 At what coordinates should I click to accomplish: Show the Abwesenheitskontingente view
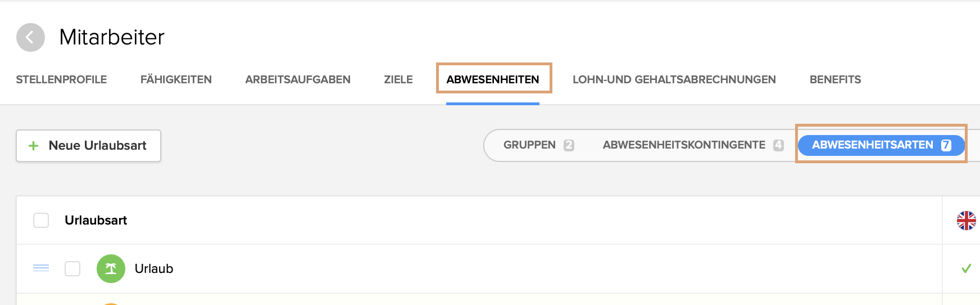coord(684,145)
